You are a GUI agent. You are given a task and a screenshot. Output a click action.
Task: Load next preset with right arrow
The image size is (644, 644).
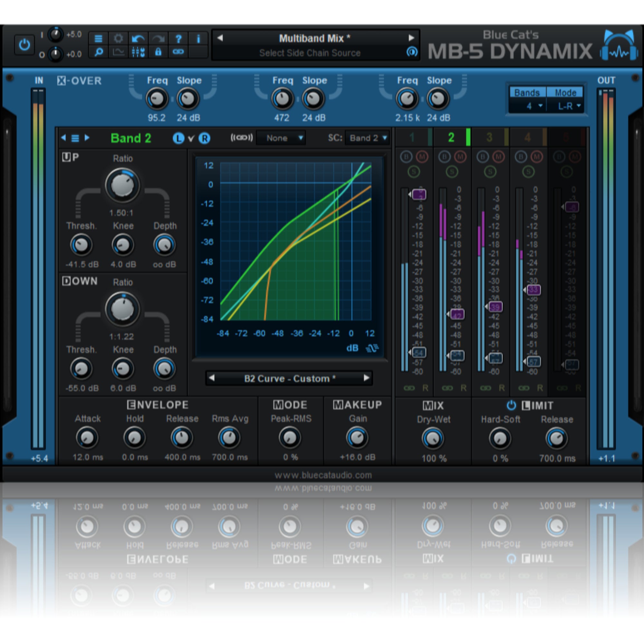[x=411, y=38]
